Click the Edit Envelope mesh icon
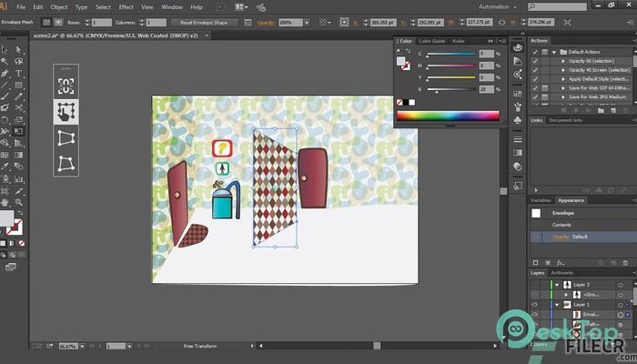Image resolution: width=637 pixels, height=364 pixels. 46,23
